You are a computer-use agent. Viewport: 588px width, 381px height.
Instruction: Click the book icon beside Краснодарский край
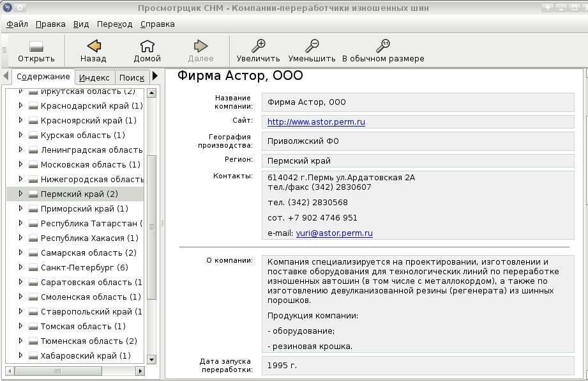click(33, 106)
